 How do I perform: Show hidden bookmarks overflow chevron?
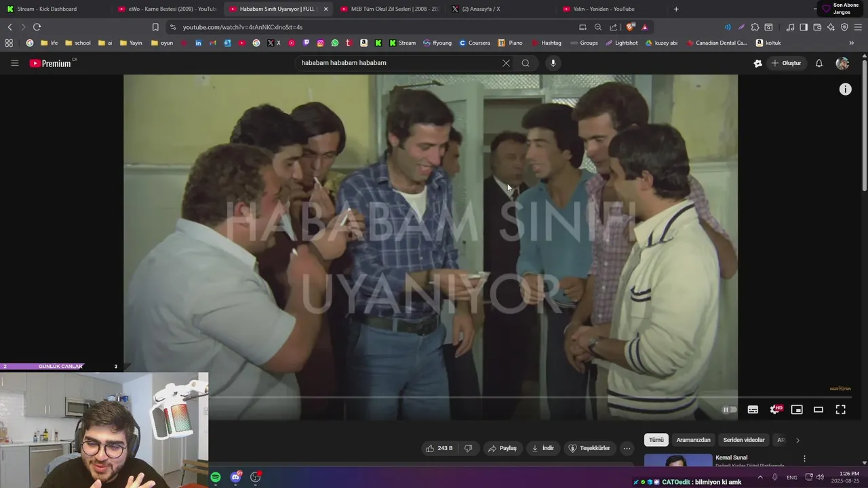pyautogui.click(x=852, y=43)
